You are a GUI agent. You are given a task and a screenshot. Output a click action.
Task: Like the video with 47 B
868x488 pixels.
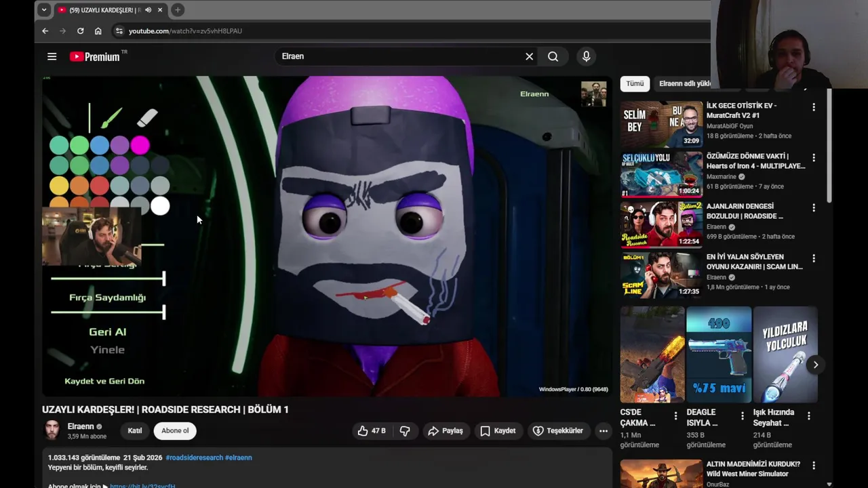tap(372, 430)
